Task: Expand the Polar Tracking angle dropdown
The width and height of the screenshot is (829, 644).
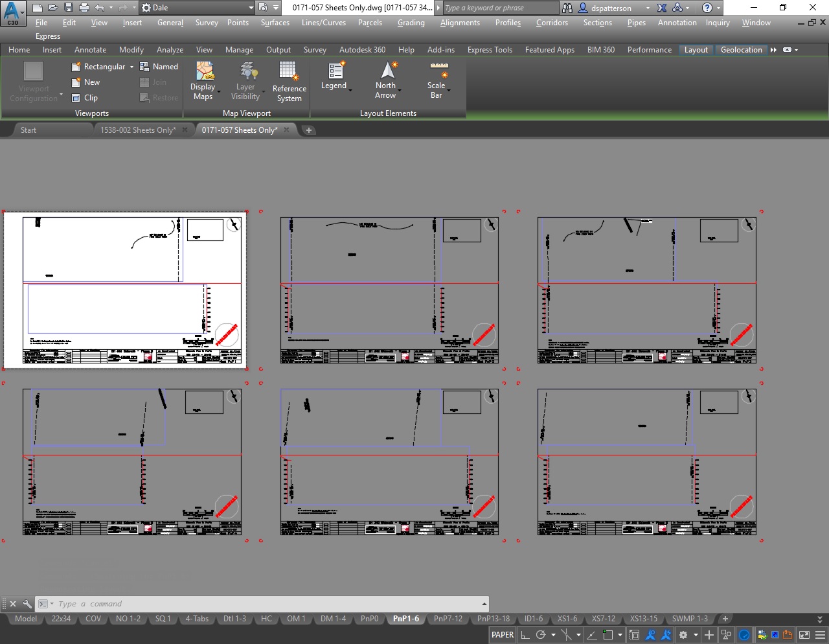Action: [x=553, y=635]
